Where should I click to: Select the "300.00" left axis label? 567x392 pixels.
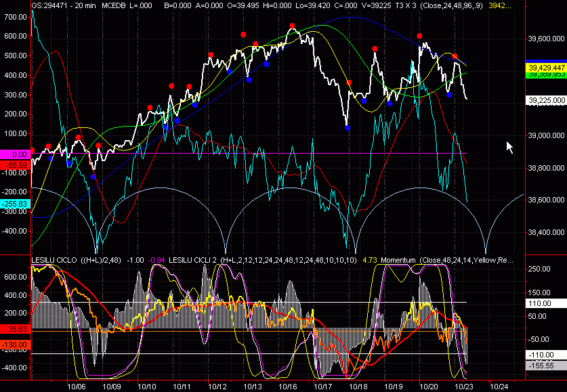pyautogui.click(x=16, y=95)
